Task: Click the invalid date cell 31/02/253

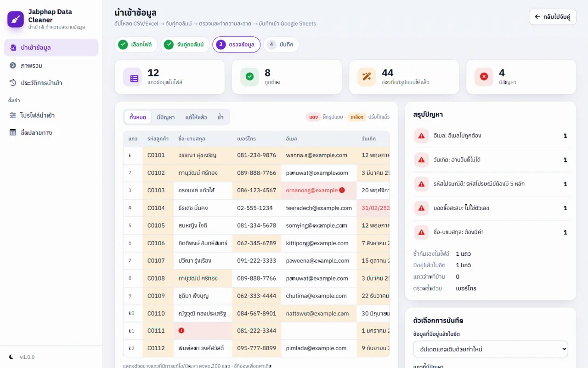Action: click(x=373, y=208)
